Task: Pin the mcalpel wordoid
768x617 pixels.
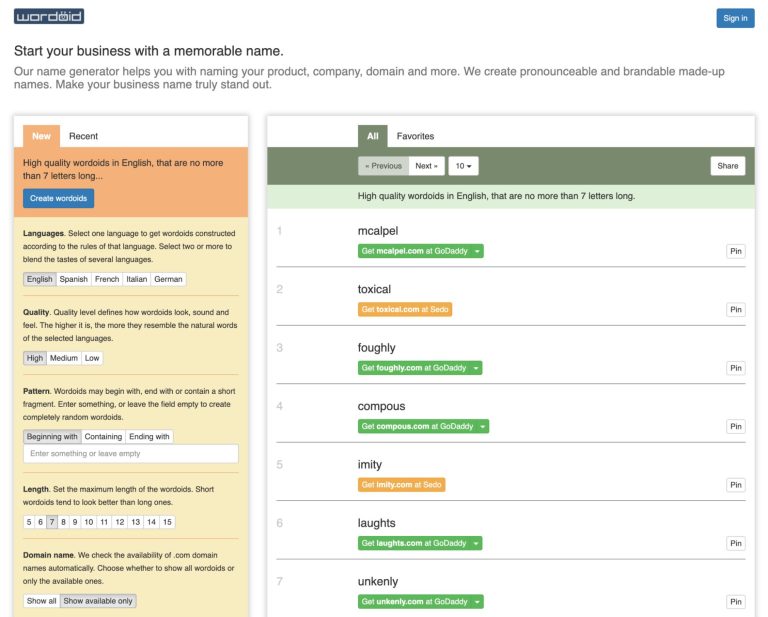Action: point(735,251)
